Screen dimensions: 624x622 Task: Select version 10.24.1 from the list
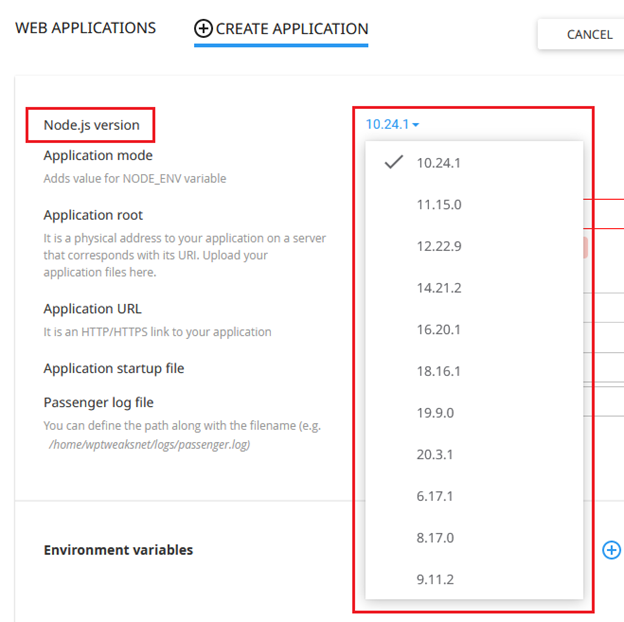pyautogui.click(x=474, y=163)
